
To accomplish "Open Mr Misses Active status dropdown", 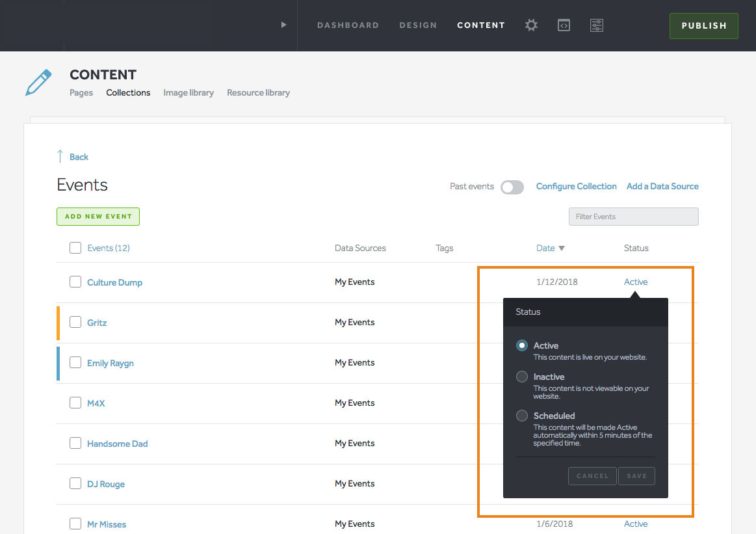I will tap(636, 524).
